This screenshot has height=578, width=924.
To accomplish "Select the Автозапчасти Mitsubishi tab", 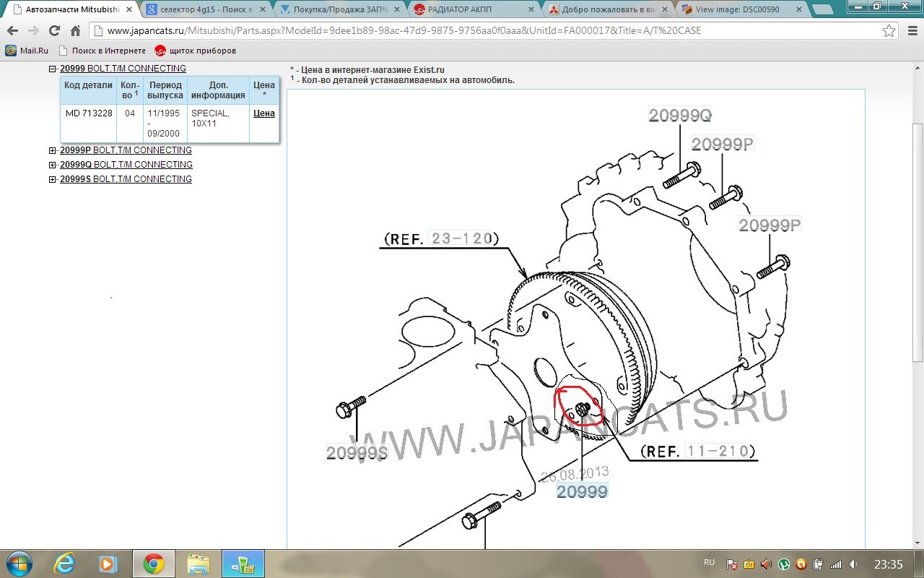I will click(x=71, y=9).
